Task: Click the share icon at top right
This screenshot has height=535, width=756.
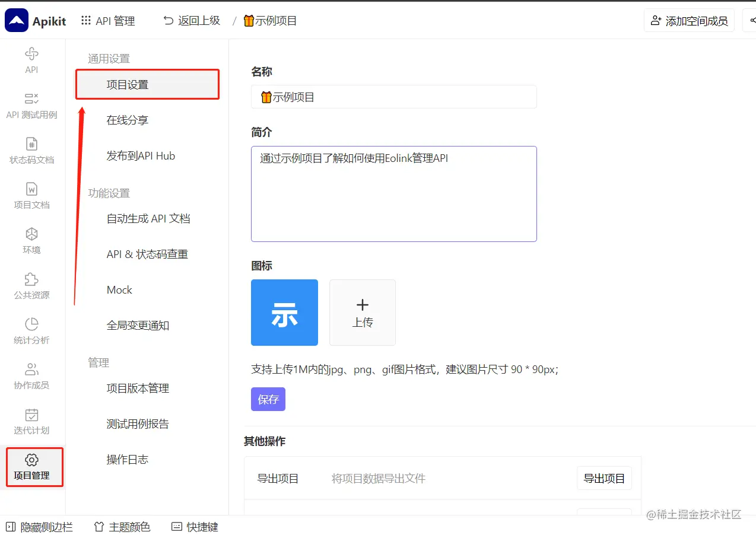Action: click(x=752, y=21)
